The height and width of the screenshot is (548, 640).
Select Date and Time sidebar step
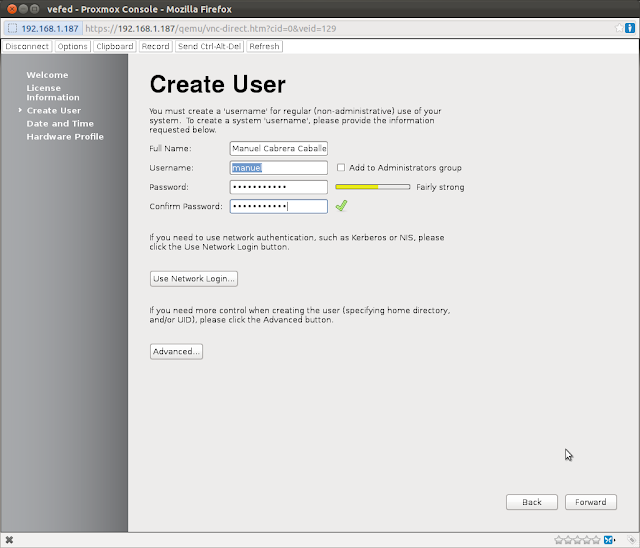tap(60, 124)
